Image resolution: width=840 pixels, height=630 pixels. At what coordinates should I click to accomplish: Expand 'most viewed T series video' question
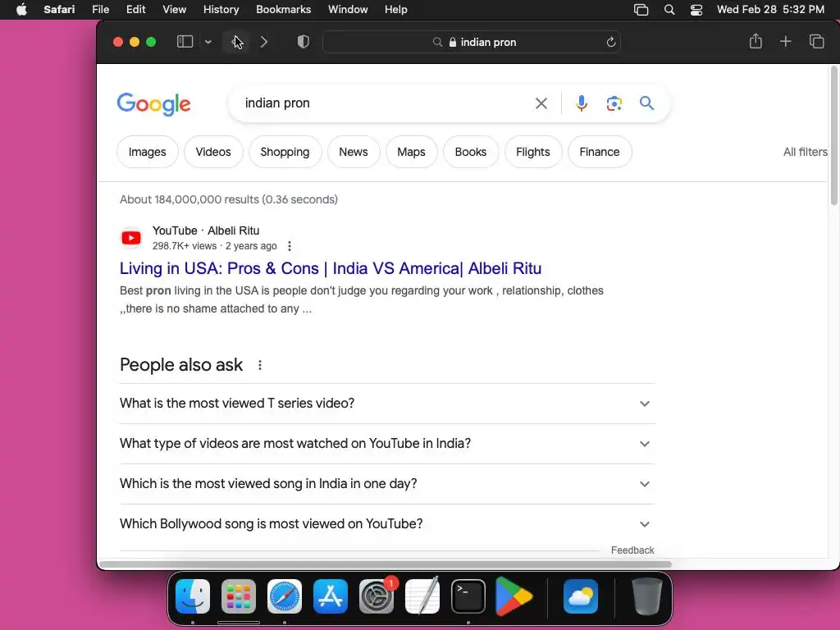point(387,403)
